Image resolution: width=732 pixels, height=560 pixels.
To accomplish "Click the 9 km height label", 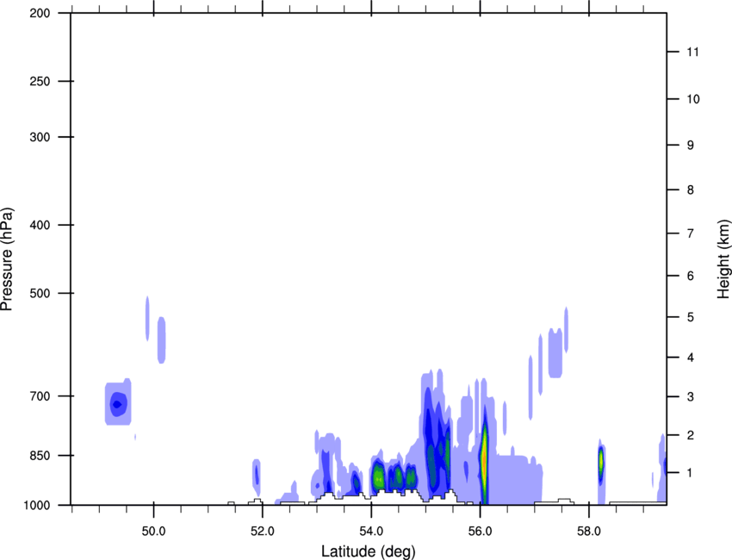I will point(690,146).
